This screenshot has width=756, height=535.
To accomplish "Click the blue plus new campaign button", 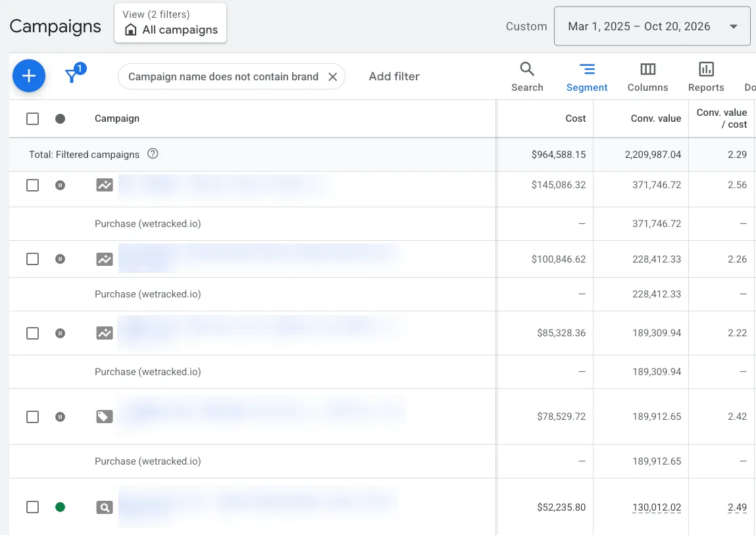I will tap(29, 76).
